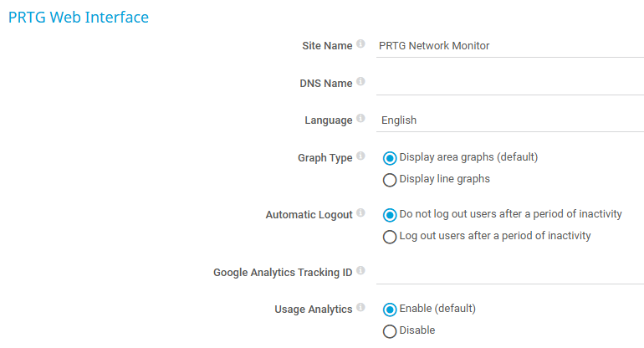Focus the empty DNS Name field
This screenshot has width=644, height=348.
(510, 83)
